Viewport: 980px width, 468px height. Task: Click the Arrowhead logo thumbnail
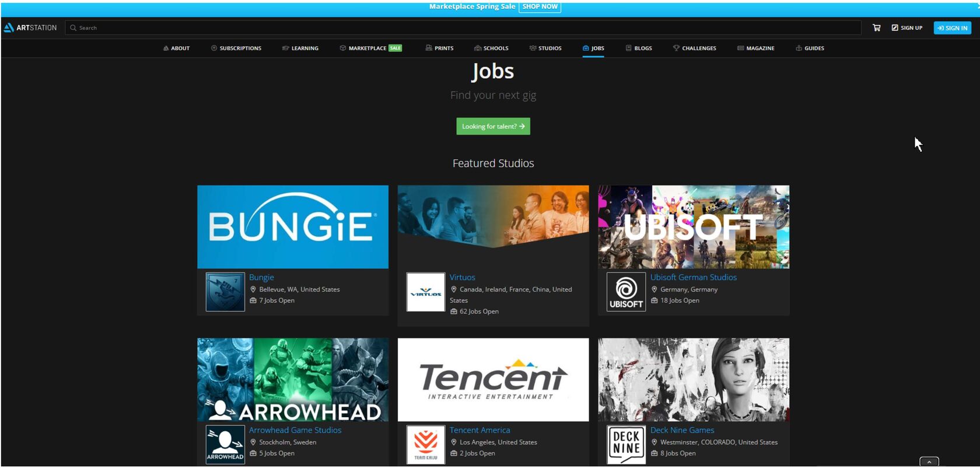(x=225, y=445)
